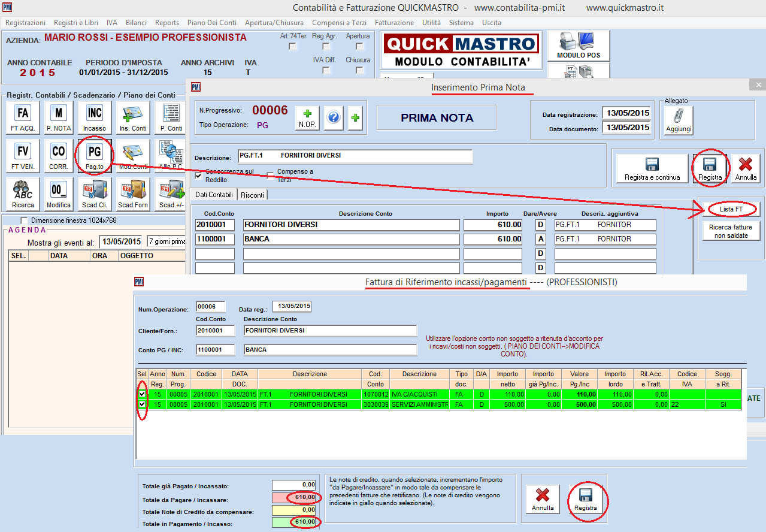Image resolution: width=766 pixels, height=532 pixels.
Task: Open the Ricerca search tool
Action: tap(23, 194)
